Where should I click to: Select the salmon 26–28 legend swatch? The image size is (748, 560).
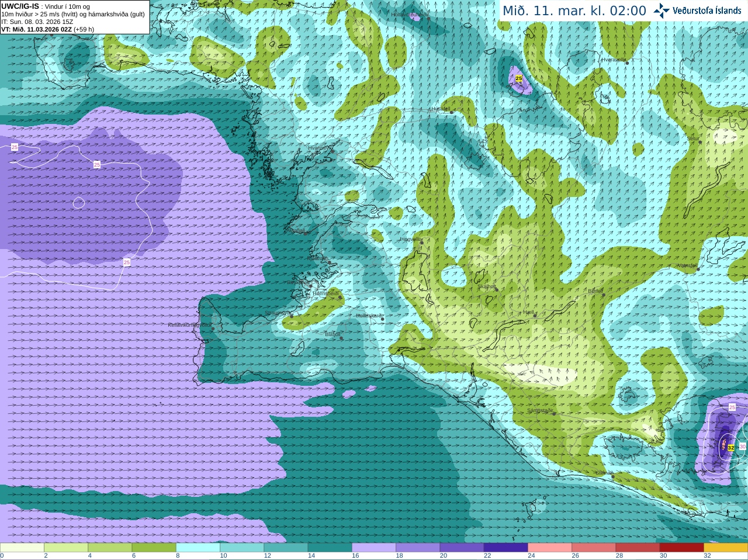pos(594,548)
